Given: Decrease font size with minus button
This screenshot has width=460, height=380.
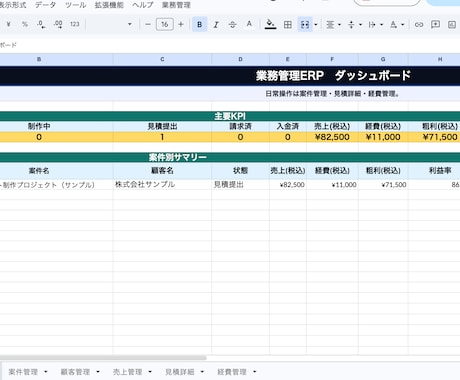Looking at the screenshot, I should [148, 24].
